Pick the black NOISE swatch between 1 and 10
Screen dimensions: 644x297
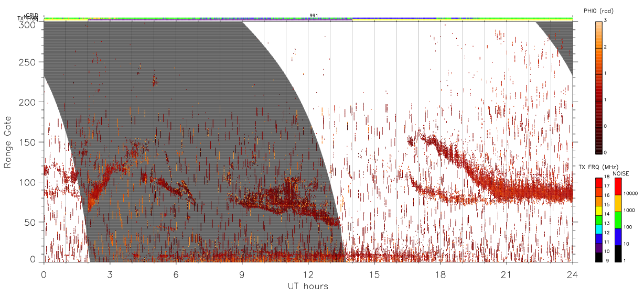pyautogui.click(x=618, y=254)
